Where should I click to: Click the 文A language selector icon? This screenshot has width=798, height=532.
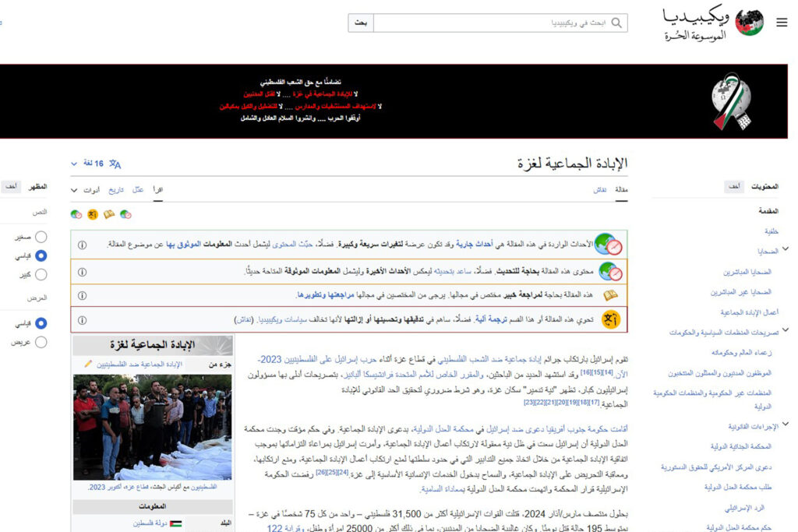(115, 164)
